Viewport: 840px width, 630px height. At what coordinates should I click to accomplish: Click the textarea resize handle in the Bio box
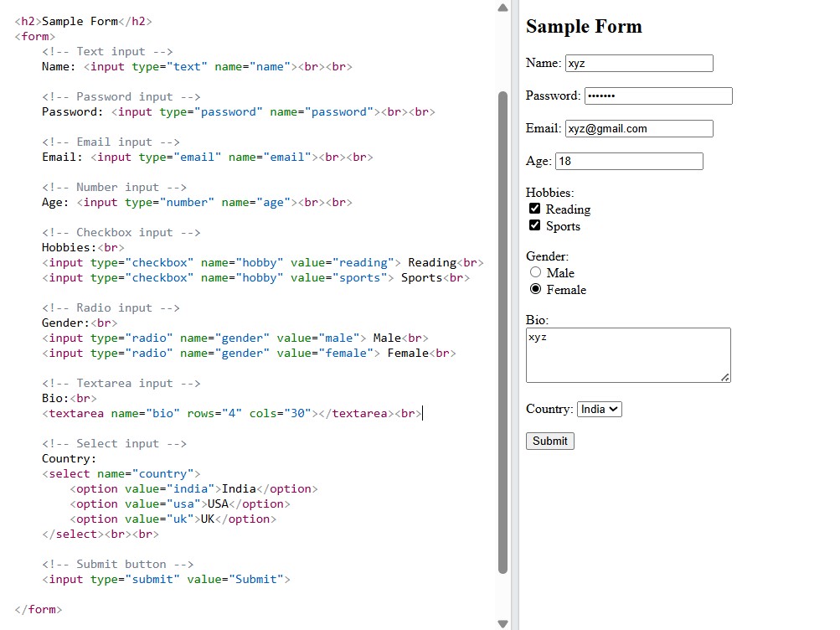coord(724,377)
